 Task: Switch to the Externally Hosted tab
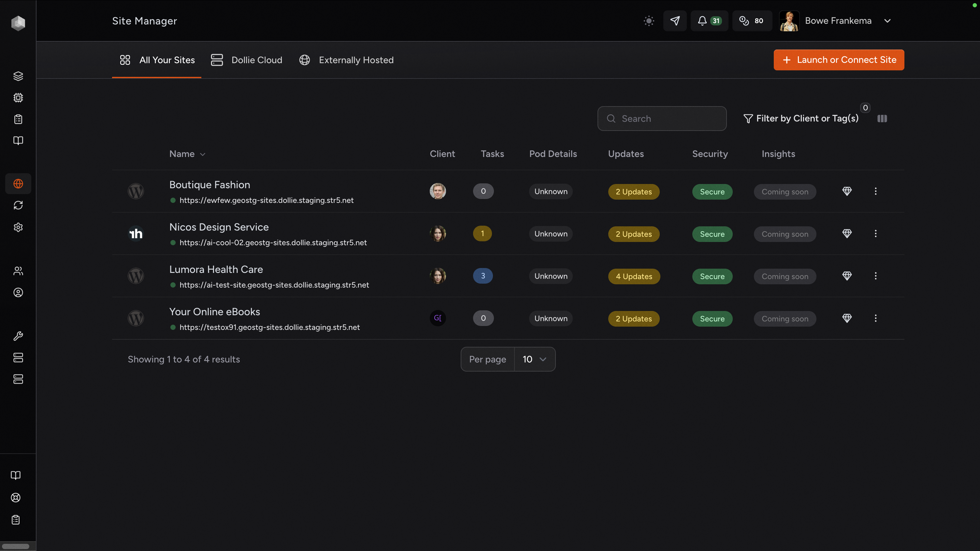click(346, 60)
